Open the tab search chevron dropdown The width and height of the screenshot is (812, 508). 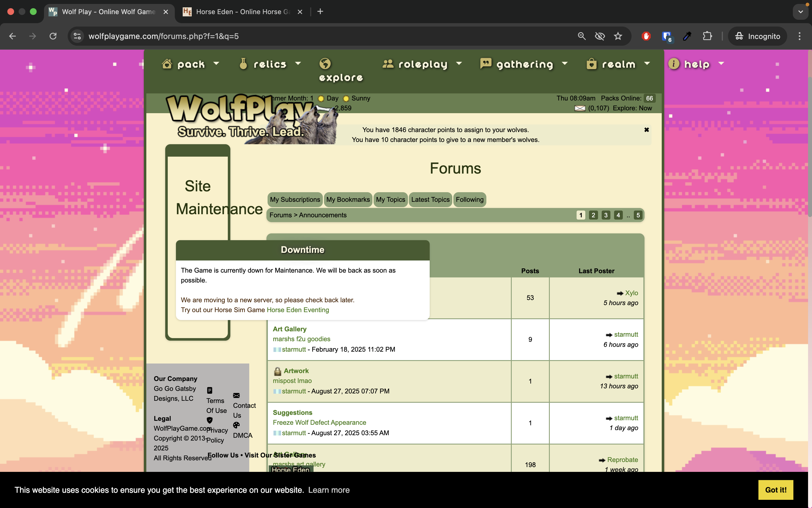click(801, 12)
